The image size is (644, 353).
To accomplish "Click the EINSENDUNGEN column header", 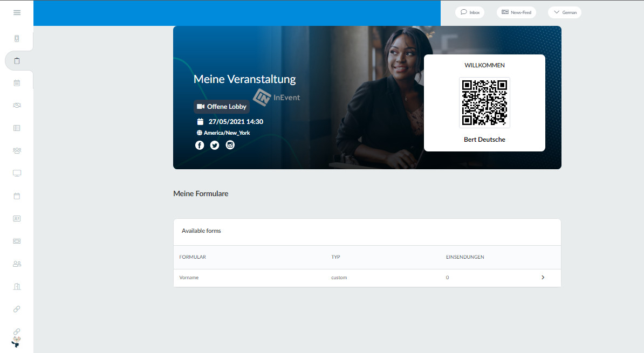I will click(x=465, y=257).
